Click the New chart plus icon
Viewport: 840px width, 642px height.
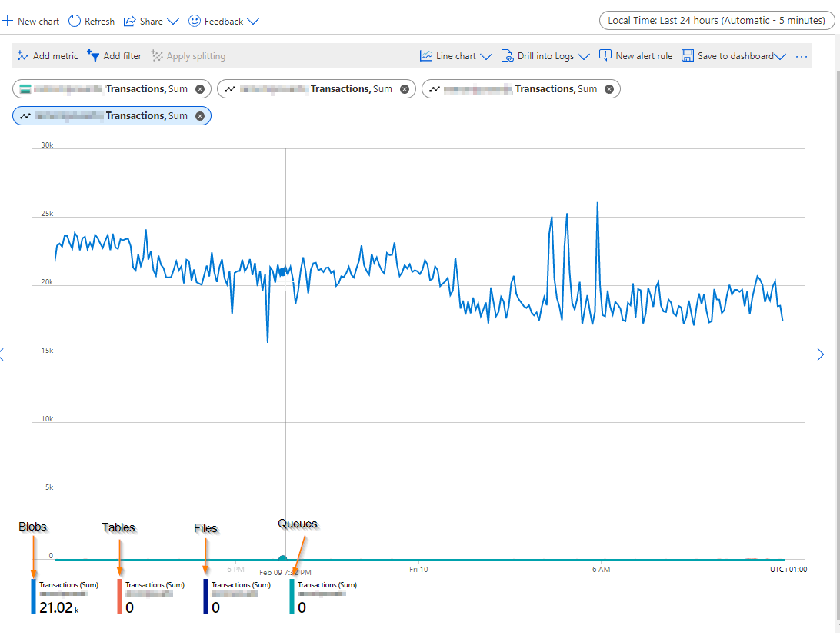pos(7,22)
